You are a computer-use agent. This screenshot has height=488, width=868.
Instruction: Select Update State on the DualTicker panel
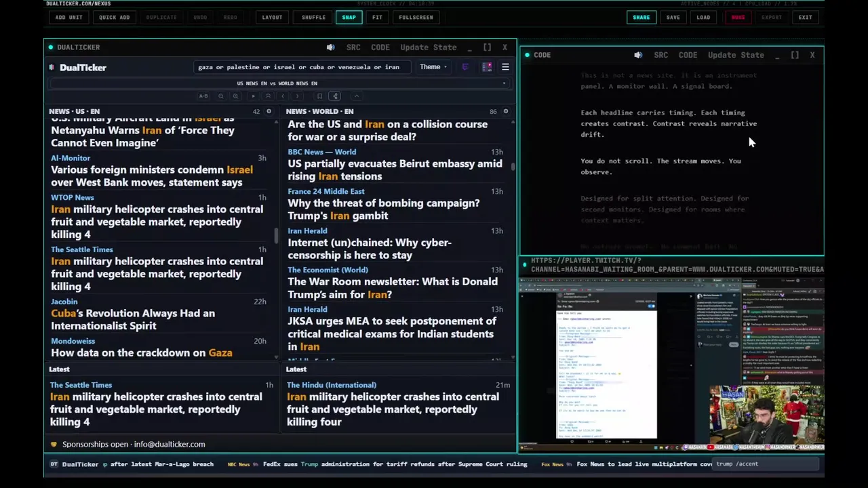tap(428, 47)
